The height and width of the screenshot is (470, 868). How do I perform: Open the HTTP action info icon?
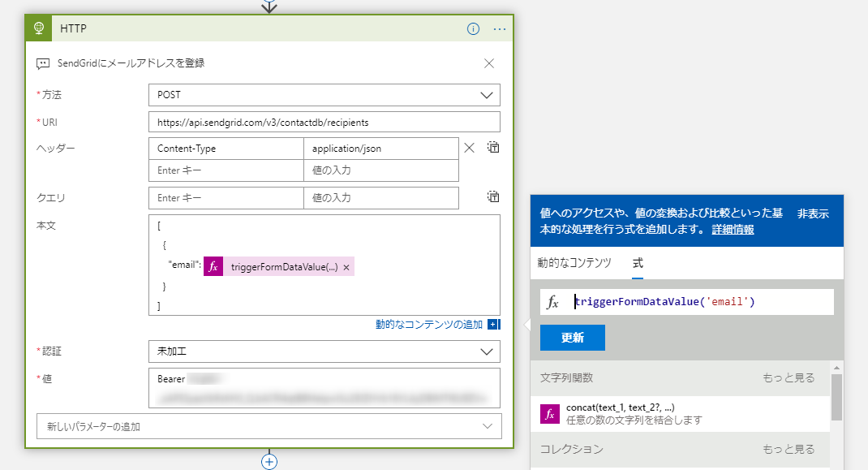click(473, 29)
